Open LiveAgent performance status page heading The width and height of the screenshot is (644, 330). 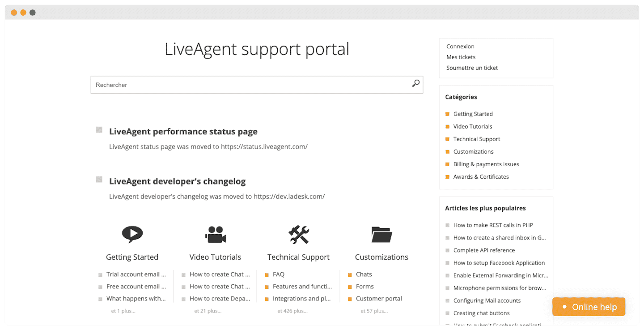tap(183, 132)
